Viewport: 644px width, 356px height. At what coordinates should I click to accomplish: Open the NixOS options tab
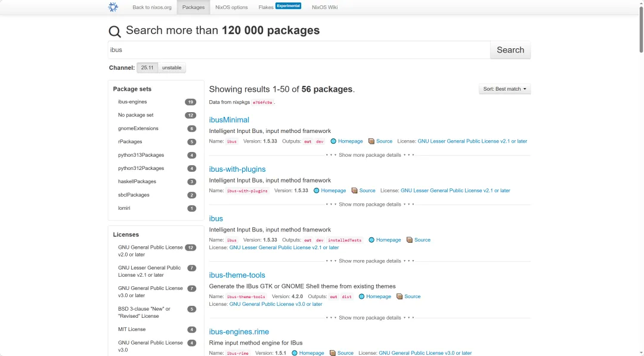[231, 7]
